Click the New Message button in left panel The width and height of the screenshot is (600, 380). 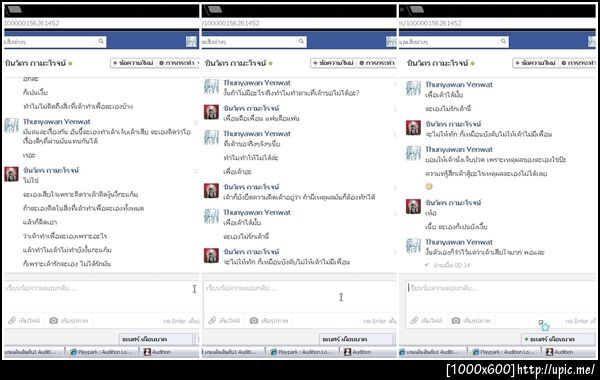[x=133, y=63]
